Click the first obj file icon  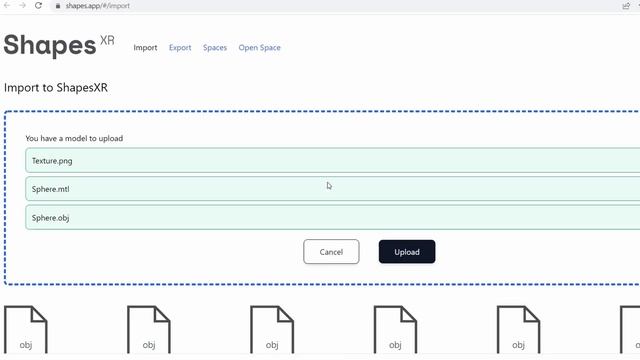(26, 329)
